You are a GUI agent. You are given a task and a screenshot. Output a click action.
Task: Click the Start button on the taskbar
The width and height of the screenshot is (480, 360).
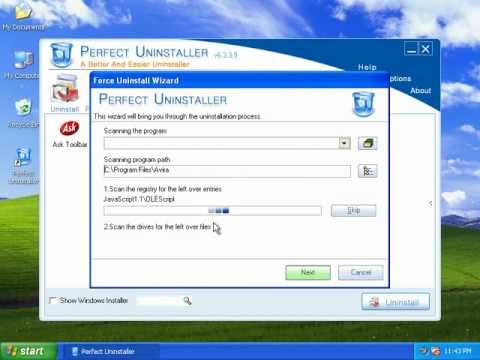(28, 351)
